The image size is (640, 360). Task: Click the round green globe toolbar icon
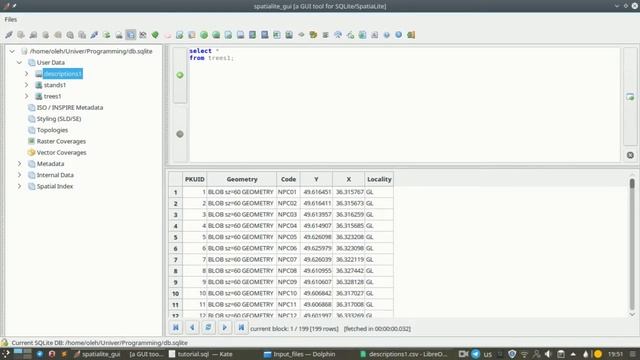[x=204, y=35]
